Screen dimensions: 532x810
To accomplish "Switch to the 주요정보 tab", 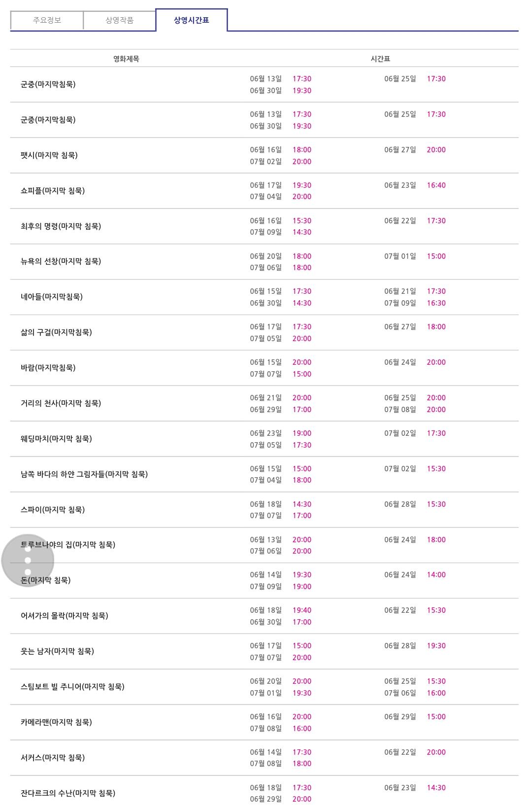I will click(47, 20).
